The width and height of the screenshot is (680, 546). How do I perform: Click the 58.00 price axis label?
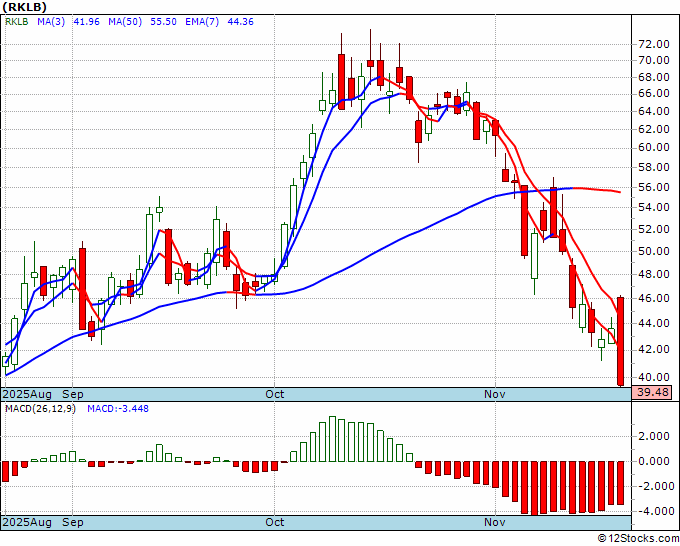pos(654,167)
